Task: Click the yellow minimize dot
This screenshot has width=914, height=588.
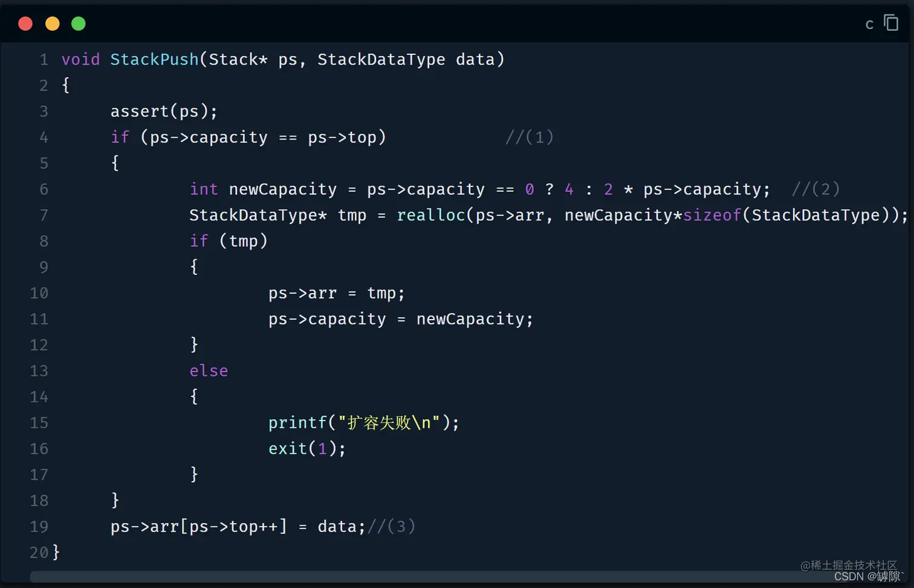Action: (53, 24)
